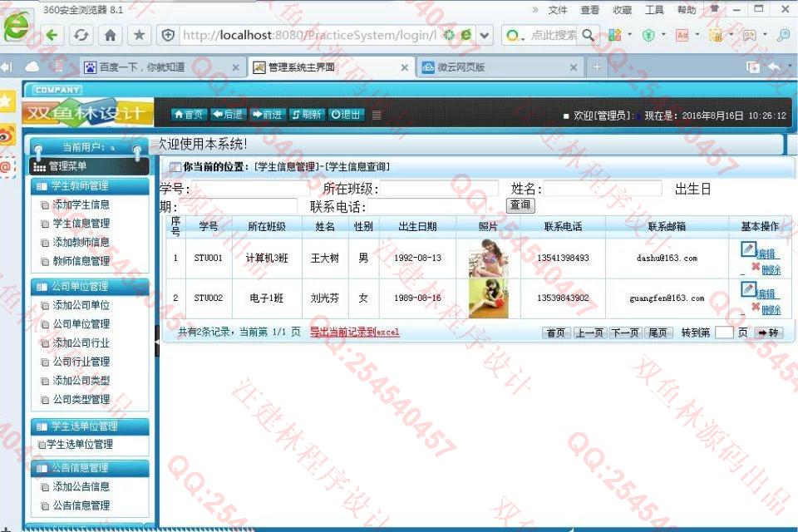The width and height of the screenshot is (798, 532).
Task: Click the 学号 search input field
Action: point(250,189)
